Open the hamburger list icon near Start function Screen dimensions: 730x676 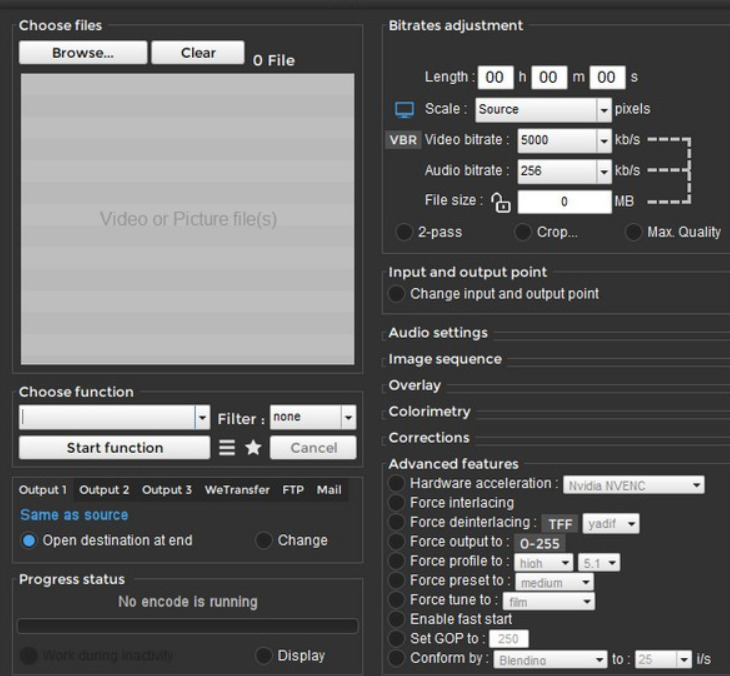coord(227,448)
